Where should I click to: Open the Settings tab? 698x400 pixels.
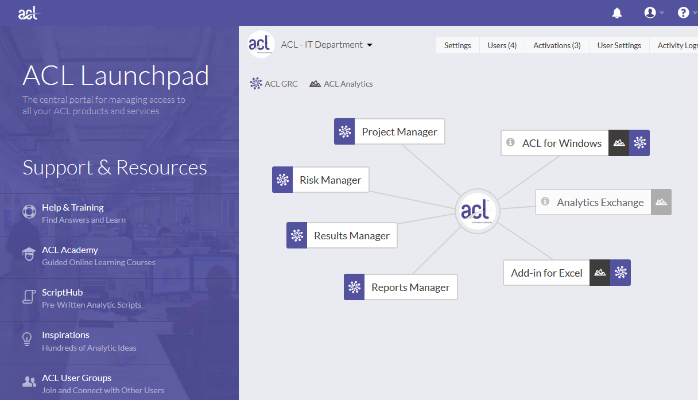tap(458, 45)
